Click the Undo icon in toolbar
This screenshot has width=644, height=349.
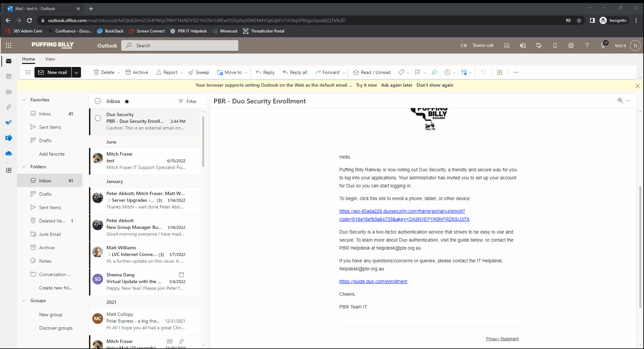[x=483, y=72]
